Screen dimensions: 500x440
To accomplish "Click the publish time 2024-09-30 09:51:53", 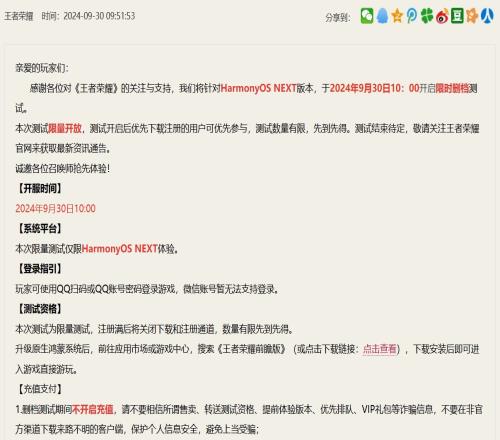I will coord(88,16).
